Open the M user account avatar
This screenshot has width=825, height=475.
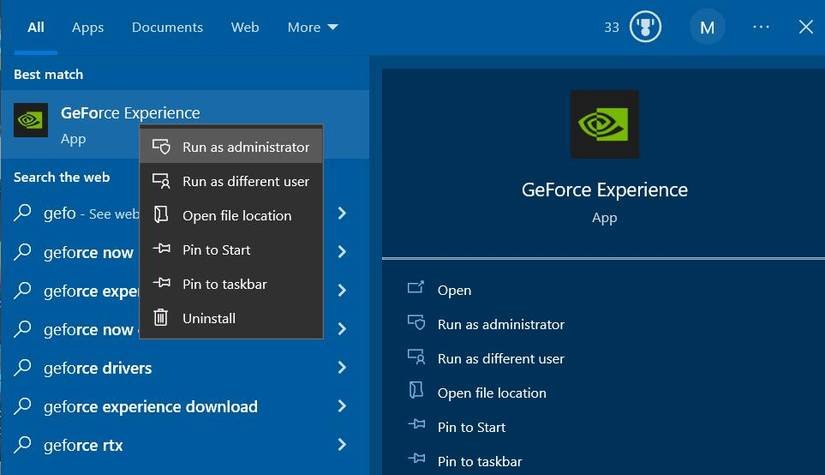tap(707, 27)
